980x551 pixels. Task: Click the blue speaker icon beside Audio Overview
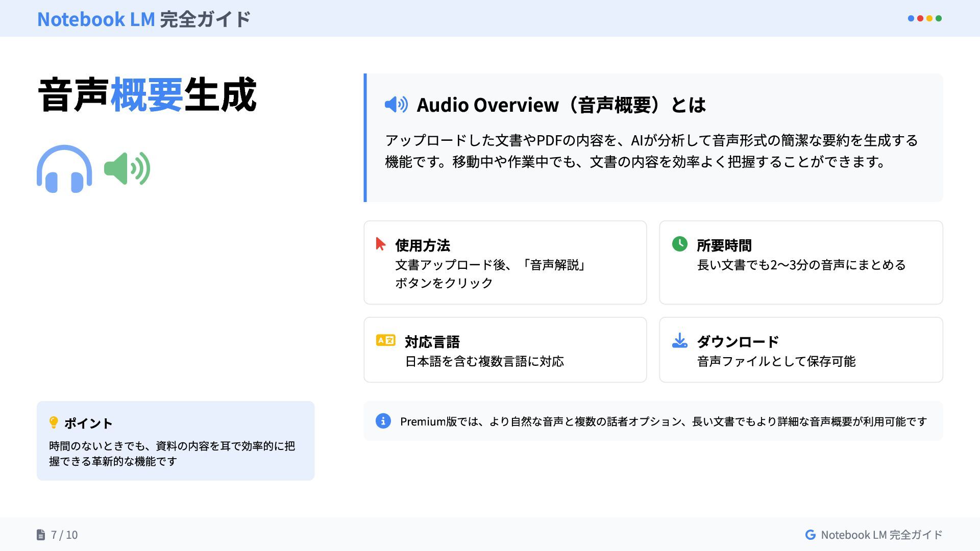[x=396, y=105]
